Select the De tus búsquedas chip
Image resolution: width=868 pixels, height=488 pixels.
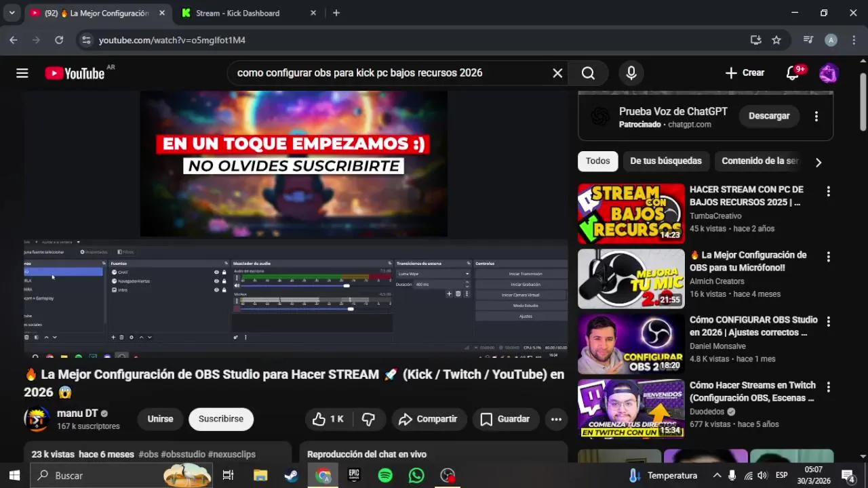click(666, 161)
